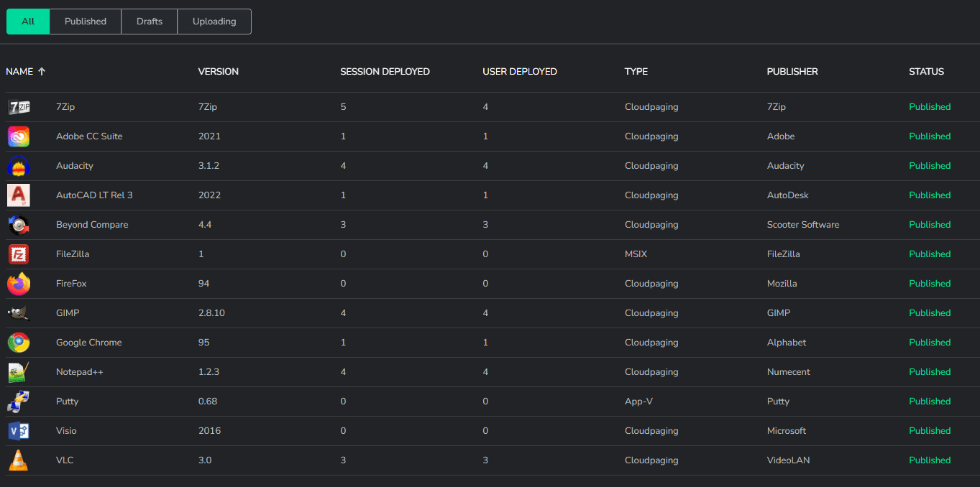
Task: Sort by the Status column header
Action: pyautogui.click(x=926, y=72)
